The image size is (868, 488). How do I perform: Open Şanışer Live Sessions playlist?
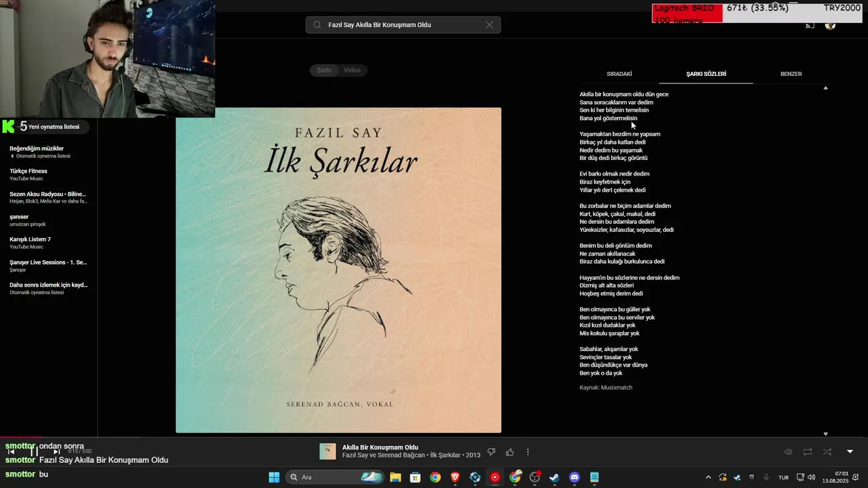tap(49, 266)
